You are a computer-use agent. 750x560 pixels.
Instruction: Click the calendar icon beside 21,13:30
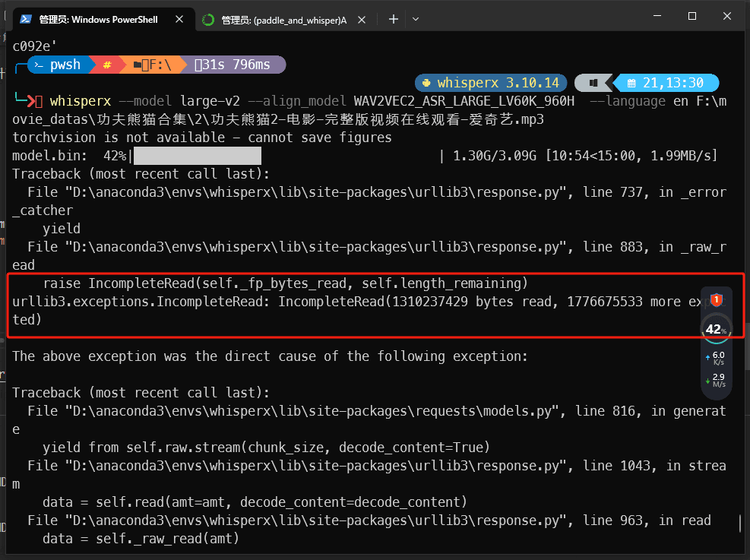631,83
